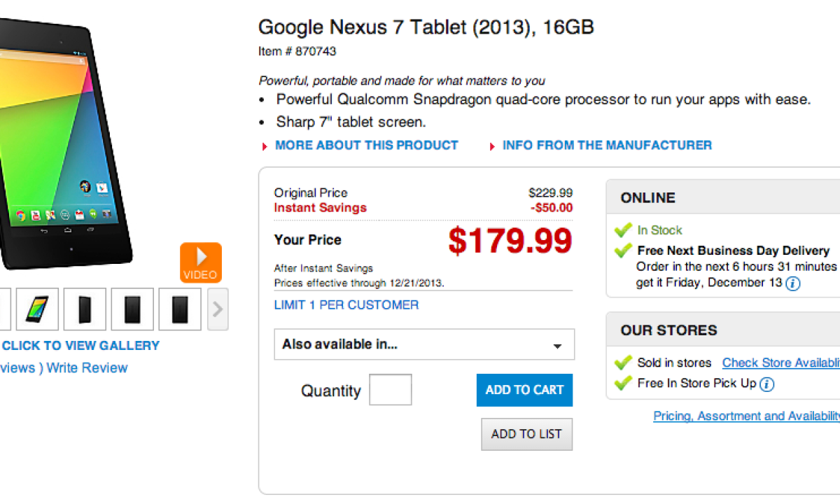This screenshot has height=504, width=840.
Task: Click delivery info icon after December 13
Action: pos(792,283)
